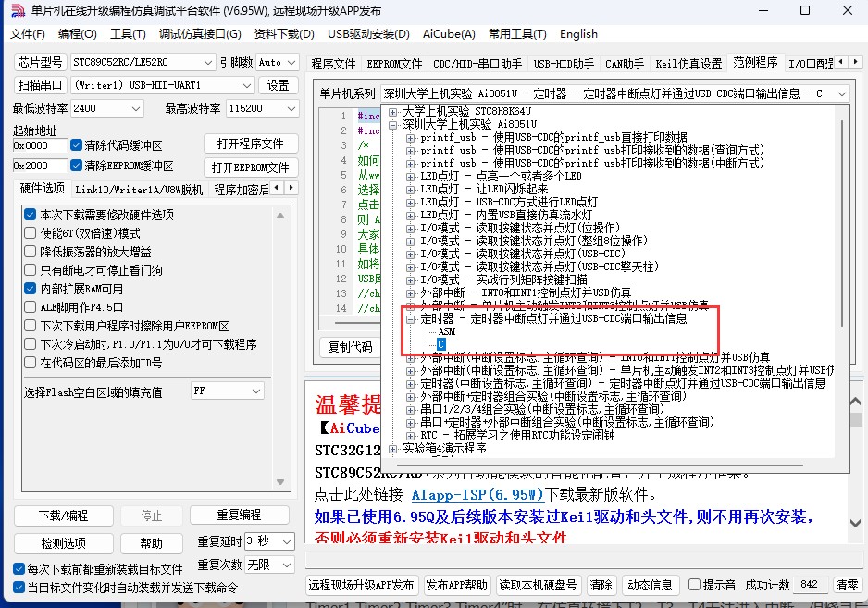Open the CDC/HID-串口助手 tab
The width and height of the screenshot is (868, 608).
477,64
